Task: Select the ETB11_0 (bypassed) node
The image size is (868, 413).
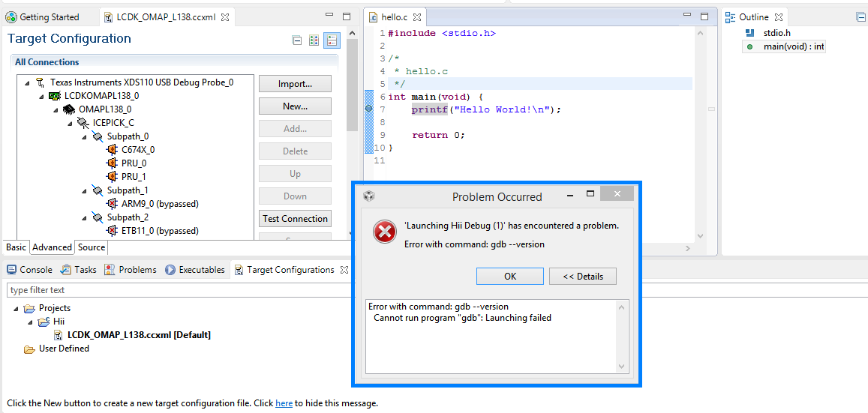Action: point(152,231)
